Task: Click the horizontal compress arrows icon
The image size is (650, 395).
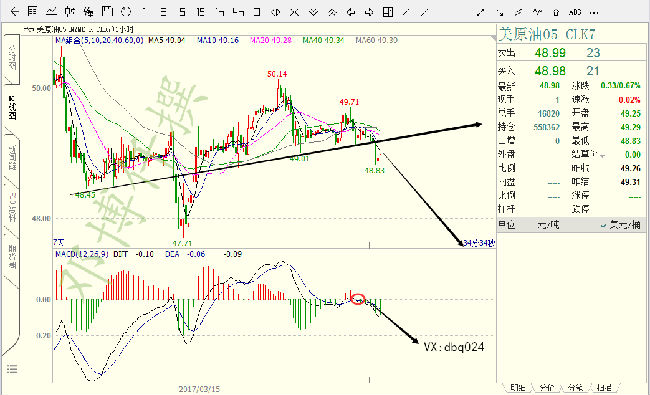Action: (x=294, y=12)
